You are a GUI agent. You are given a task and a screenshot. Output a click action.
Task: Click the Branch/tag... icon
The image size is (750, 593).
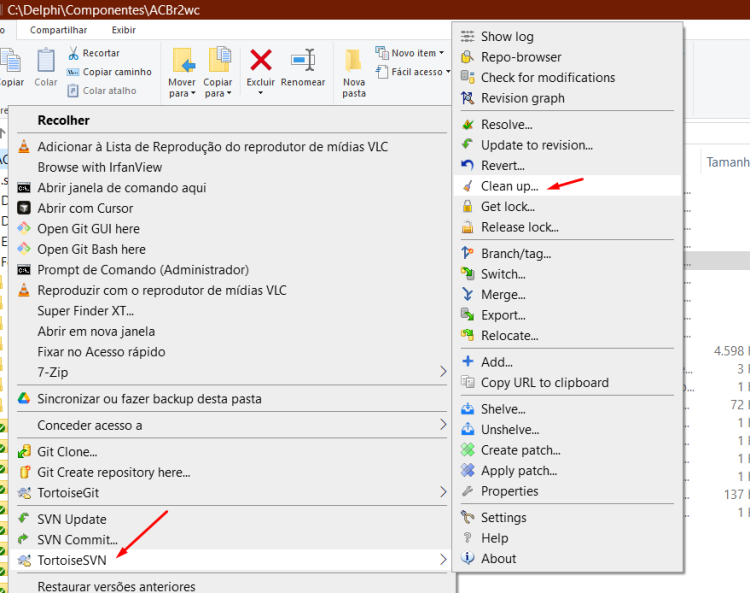point(467,253)
